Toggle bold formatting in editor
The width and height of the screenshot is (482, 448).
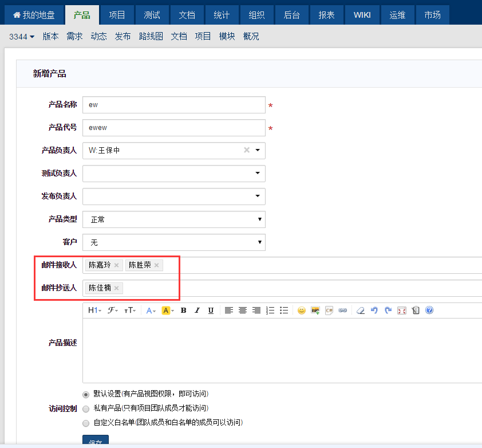click(184, 311)
